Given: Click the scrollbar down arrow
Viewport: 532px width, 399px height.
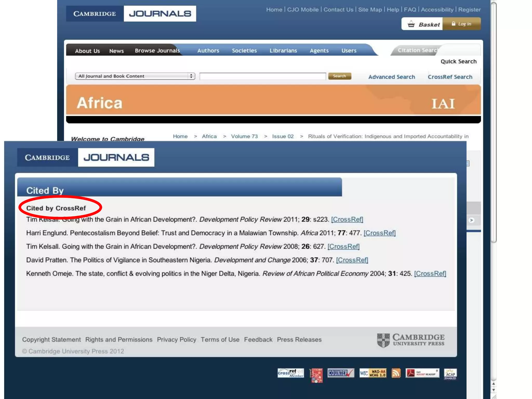Looking at the screenshot, I should pos(494,390).
